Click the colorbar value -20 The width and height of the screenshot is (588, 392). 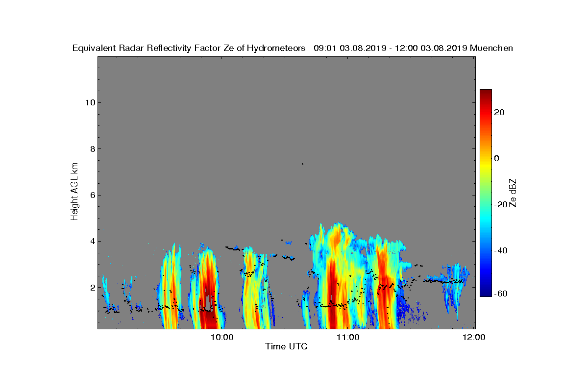[501, 204]
